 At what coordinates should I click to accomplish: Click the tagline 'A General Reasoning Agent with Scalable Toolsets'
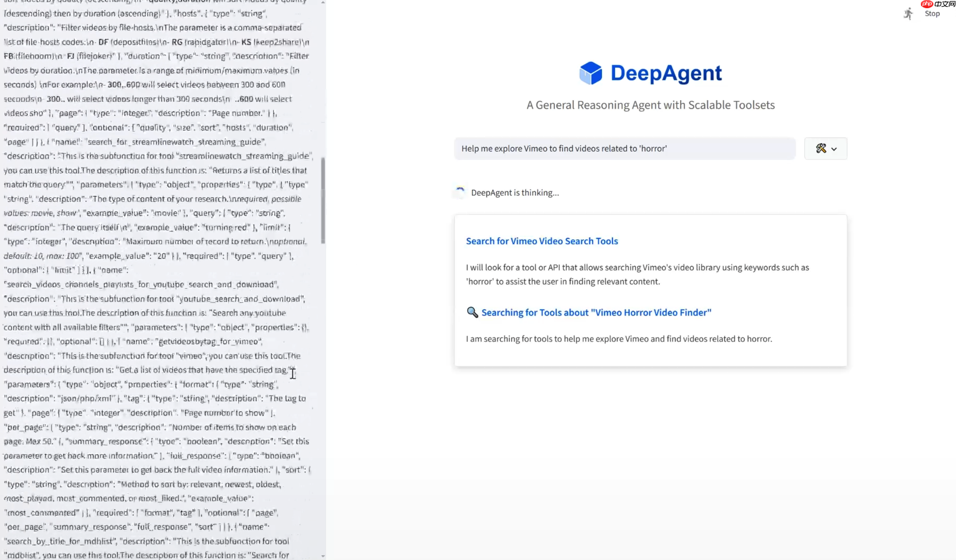coord(650,105)
